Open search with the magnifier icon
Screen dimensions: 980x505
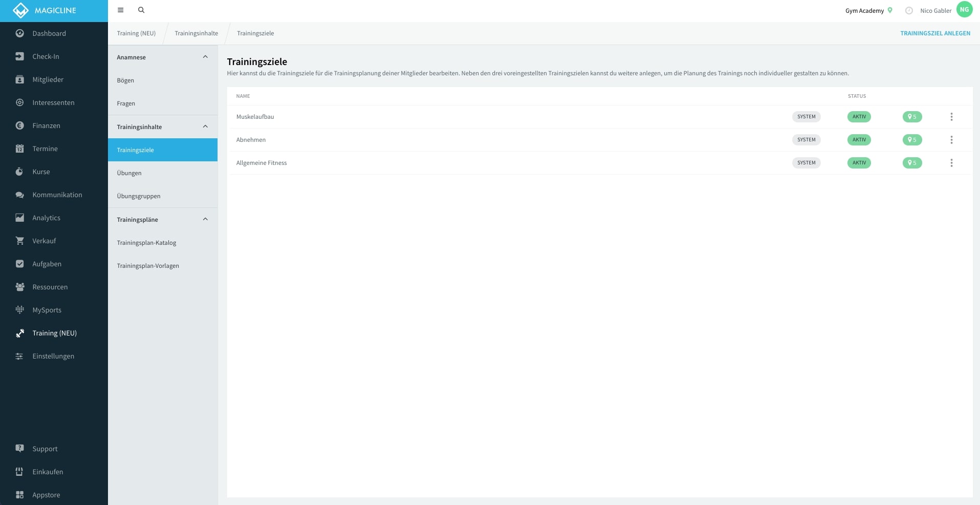pos(141,10)
